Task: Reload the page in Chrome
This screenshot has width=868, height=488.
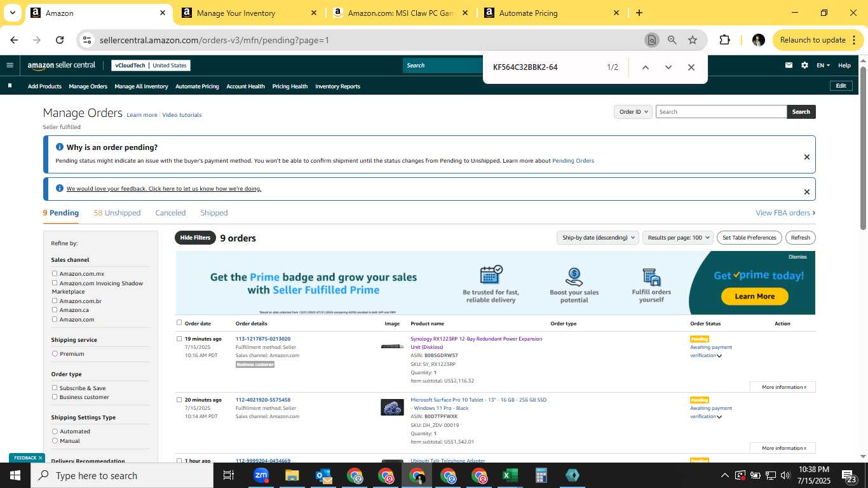Action: pyautogui.click(x=60, y=40)
